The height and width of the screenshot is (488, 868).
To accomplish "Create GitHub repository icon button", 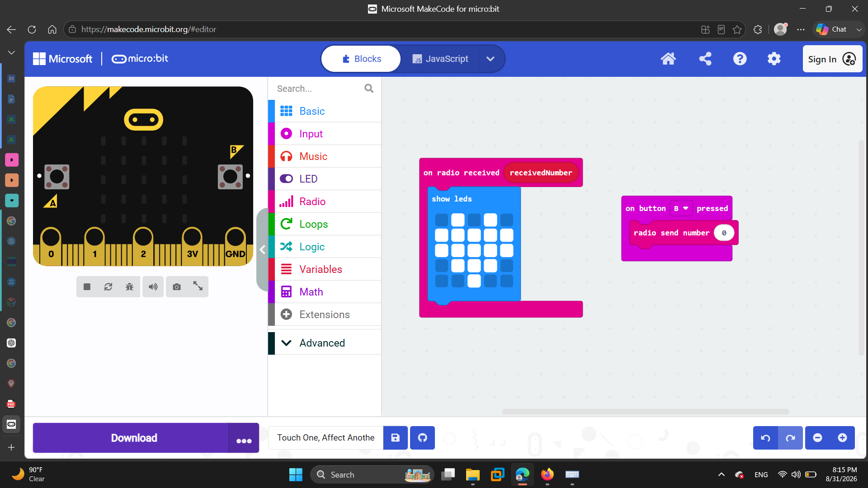I will (x=422, y=438).
